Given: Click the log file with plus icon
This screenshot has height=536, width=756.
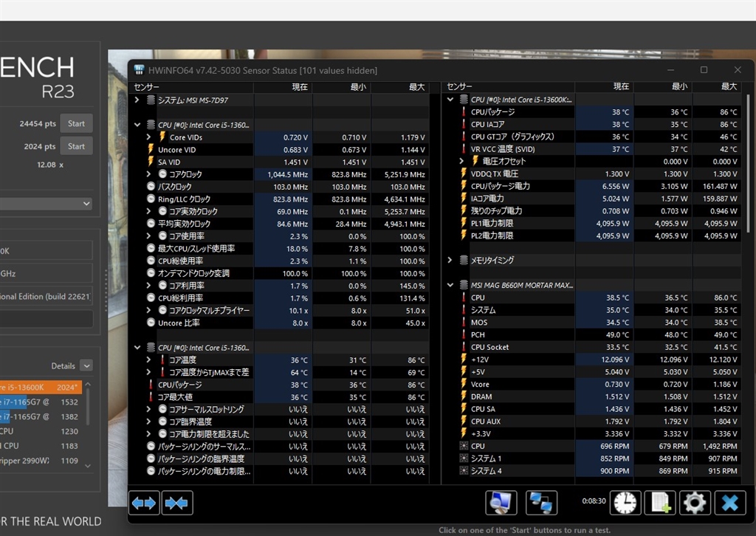Looking at the screenshot, I should [661, 503].
